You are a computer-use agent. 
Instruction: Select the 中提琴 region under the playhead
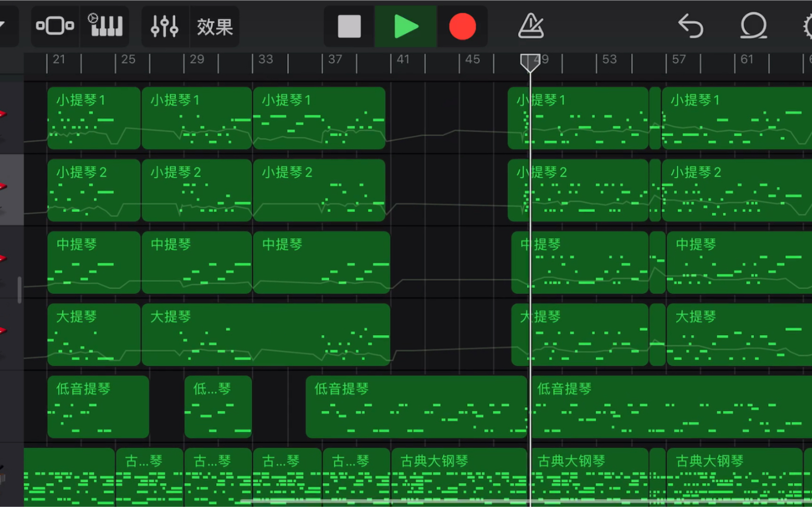580,262
